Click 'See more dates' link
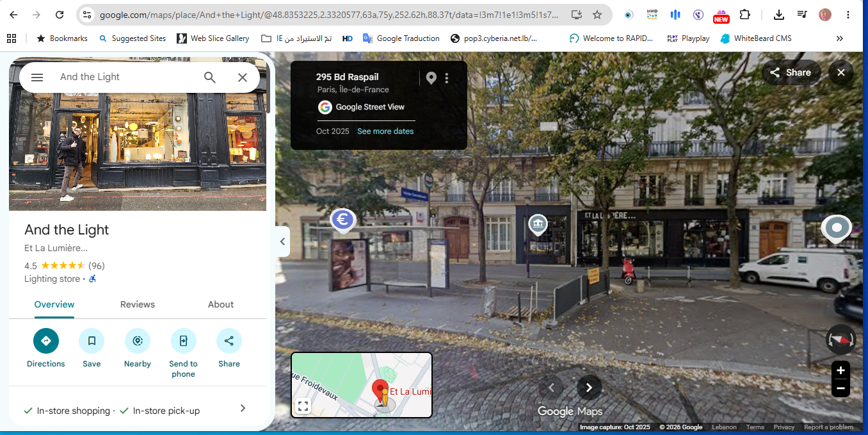The image size is (868, 435). [x=385, y=131]
